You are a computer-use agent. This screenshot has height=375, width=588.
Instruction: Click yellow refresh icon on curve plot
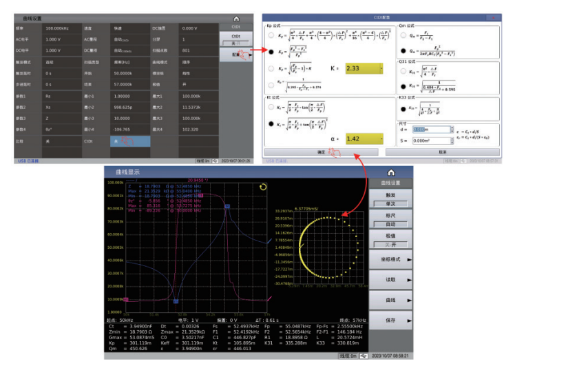click(262, 187)
